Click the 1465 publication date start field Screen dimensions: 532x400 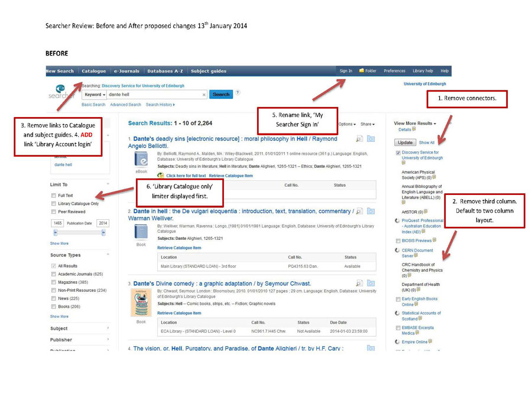[x=57, y=223]
